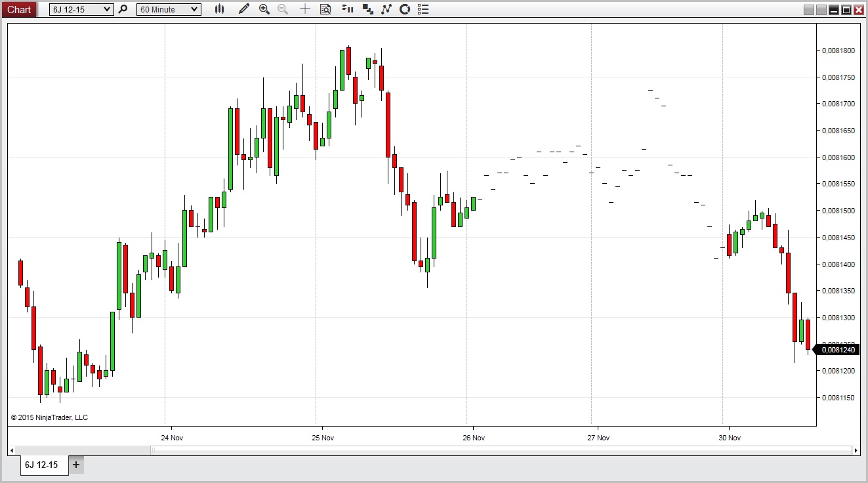Click the 0,0081150 price axis label

(837, 398)
